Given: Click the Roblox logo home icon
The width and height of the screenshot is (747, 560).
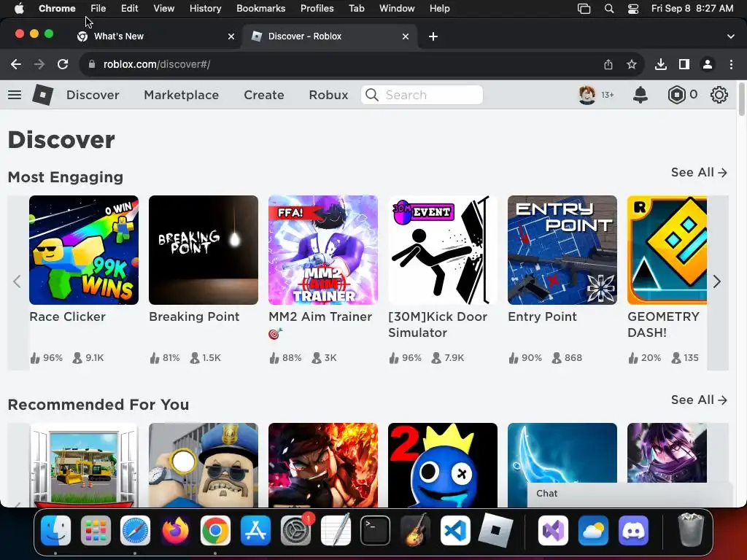Looking at the screenshot, I should click(42, 95).
